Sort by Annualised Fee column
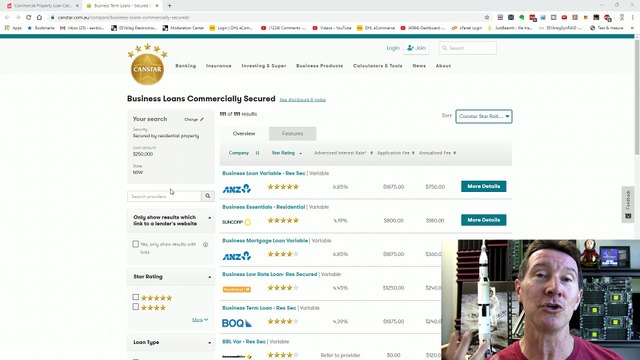The image size is (640, 360). coord(437,153)
